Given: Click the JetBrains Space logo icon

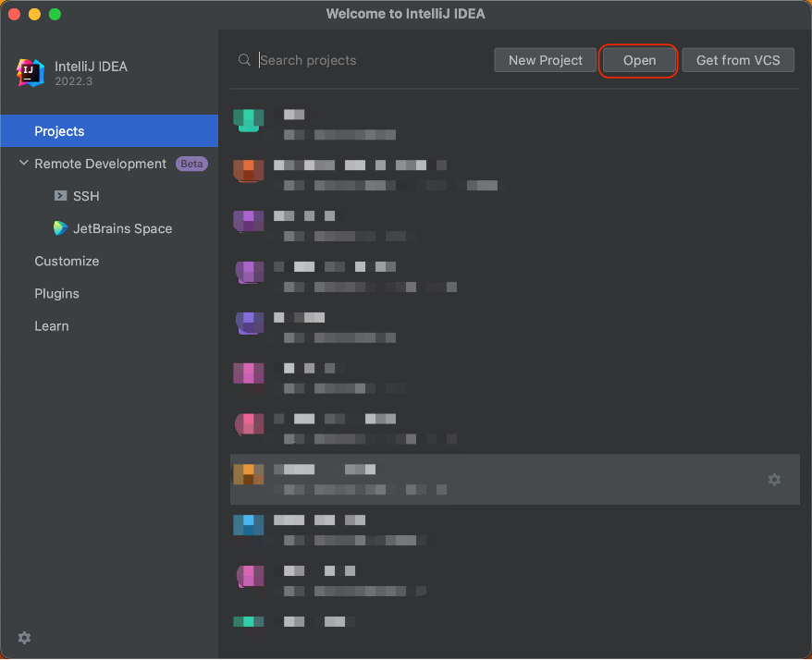Looking at the screenshot, I should click(61, 228).
